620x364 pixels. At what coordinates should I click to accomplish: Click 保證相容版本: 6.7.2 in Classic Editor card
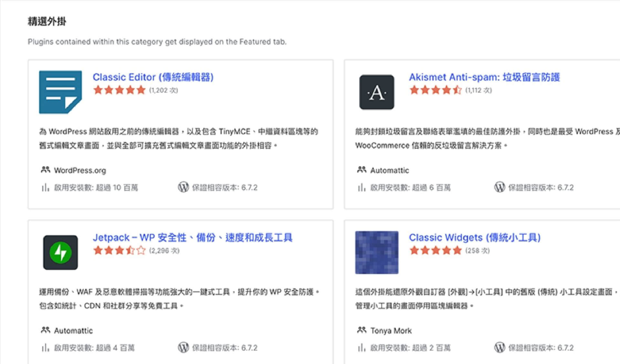point(225,188)
